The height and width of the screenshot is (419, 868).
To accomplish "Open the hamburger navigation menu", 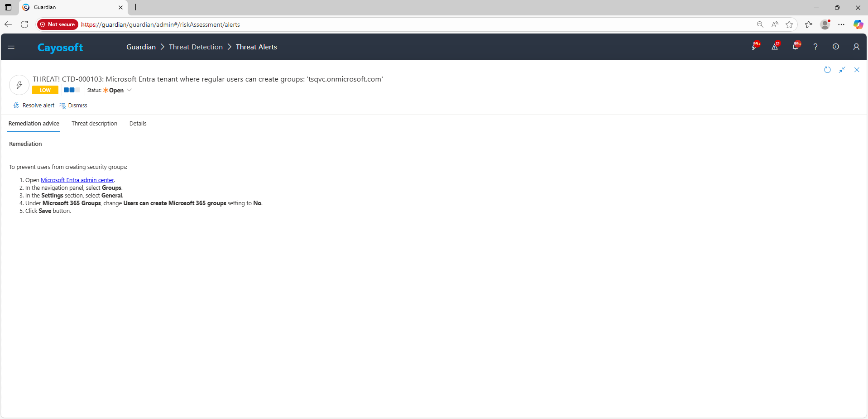I will (x=11, y=47).
